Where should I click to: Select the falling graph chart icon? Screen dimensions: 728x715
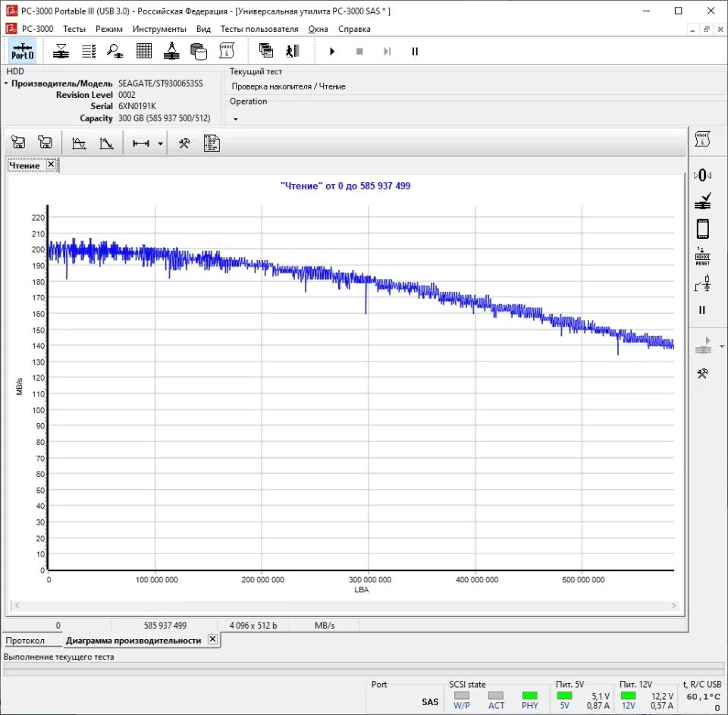point(106,143)
